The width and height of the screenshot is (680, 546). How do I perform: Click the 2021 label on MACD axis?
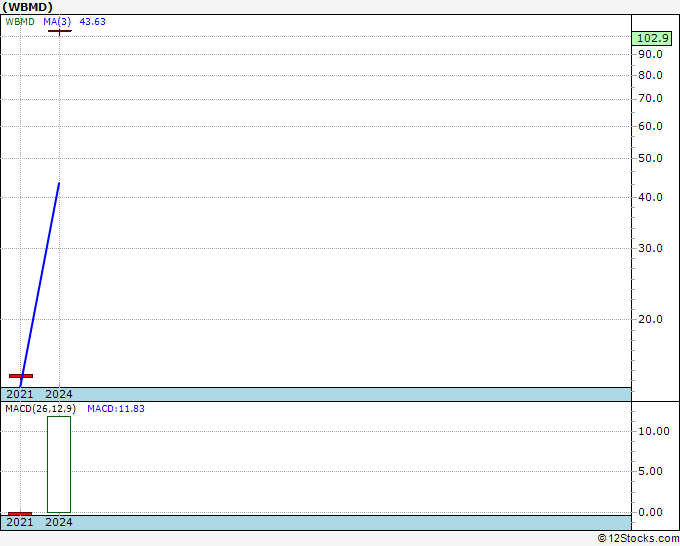(x=20, y=522)
